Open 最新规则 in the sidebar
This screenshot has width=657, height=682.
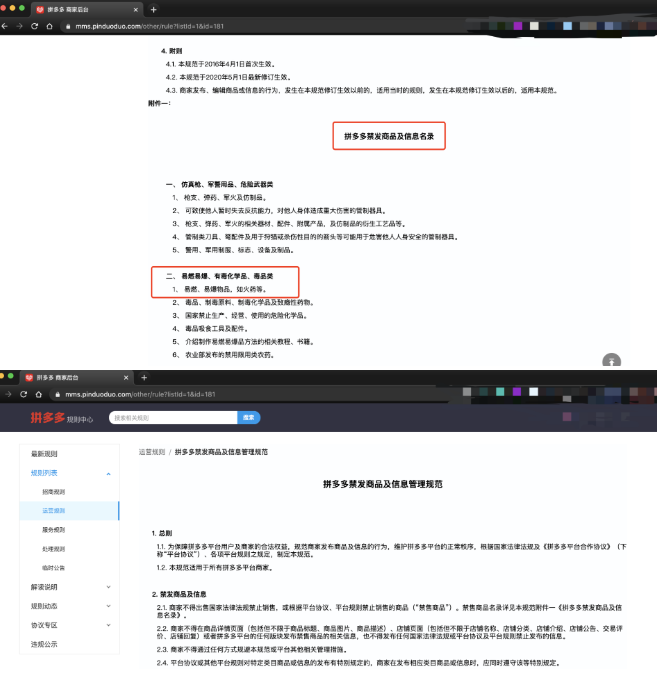point(44,454)
